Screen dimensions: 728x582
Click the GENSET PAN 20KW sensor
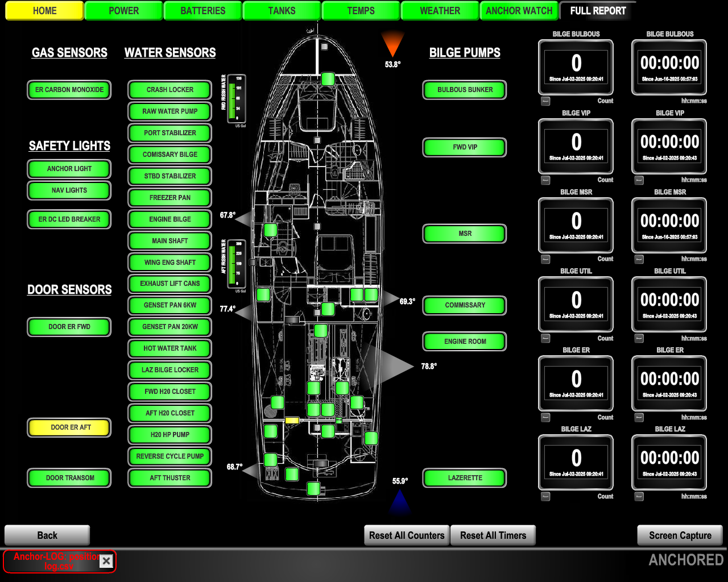[x=170, y=327]
